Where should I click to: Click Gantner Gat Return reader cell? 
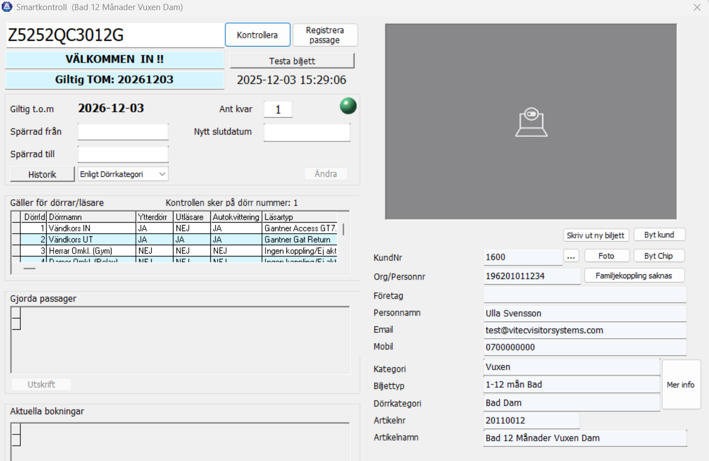point(300,240)
